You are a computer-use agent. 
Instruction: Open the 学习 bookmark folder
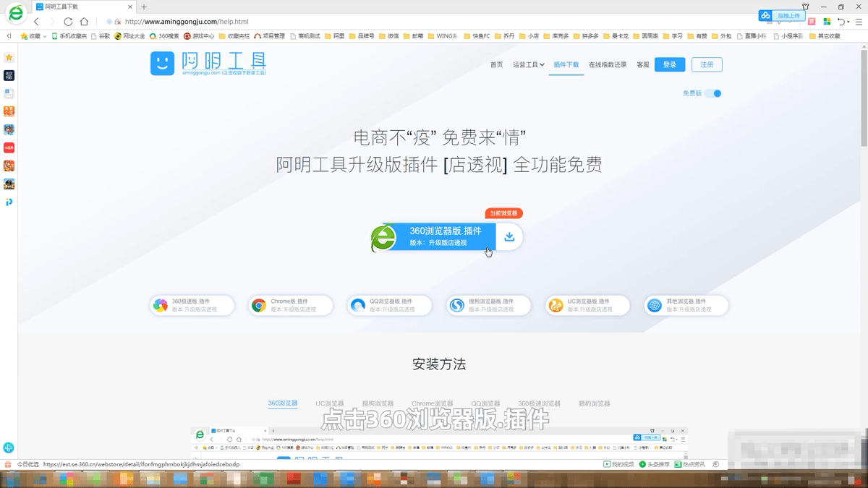[672, 35]
